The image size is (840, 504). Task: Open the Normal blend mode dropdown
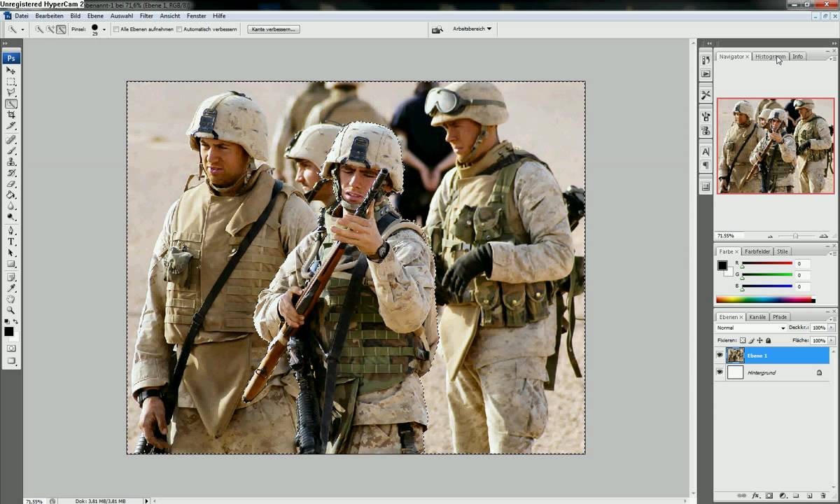coord(750,328)
